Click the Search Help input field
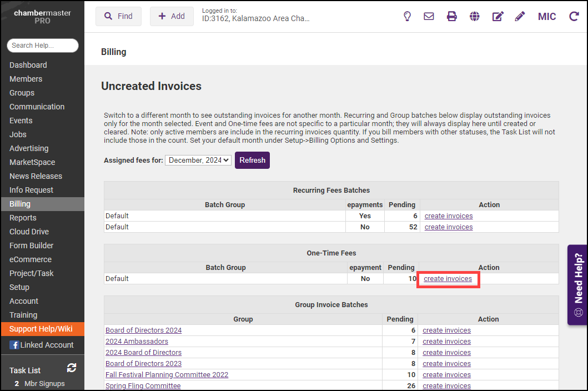 pos(43,46)
